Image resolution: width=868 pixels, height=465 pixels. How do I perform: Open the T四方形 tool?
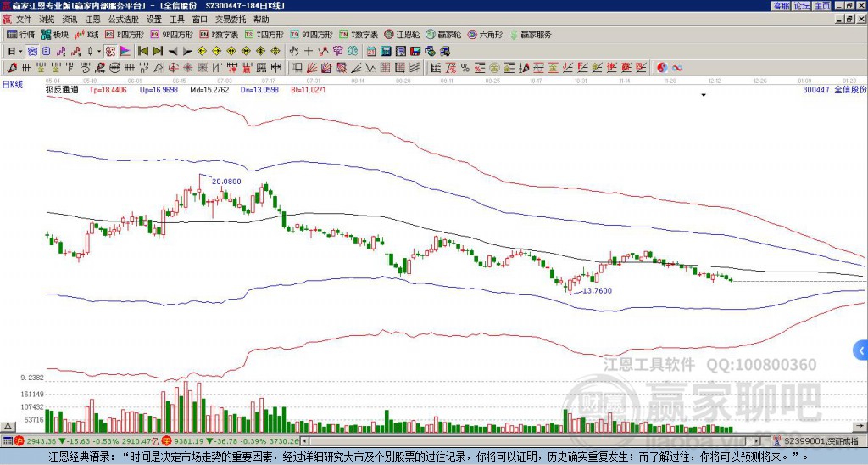(x=264, y=34)
